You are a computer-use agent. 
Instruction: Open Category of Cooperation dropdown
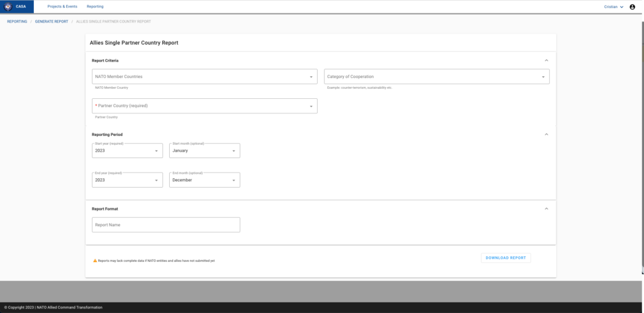[x=436, y=77]
